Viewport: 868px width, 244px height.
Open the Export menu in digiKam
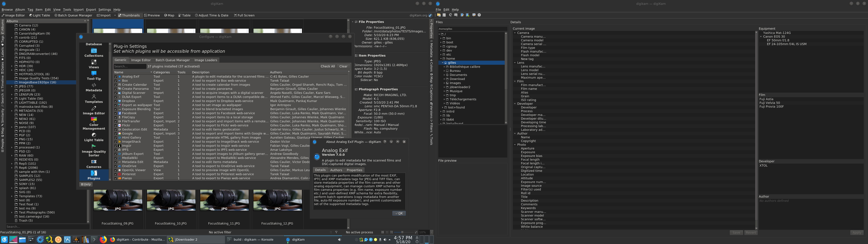click(91, 9)
